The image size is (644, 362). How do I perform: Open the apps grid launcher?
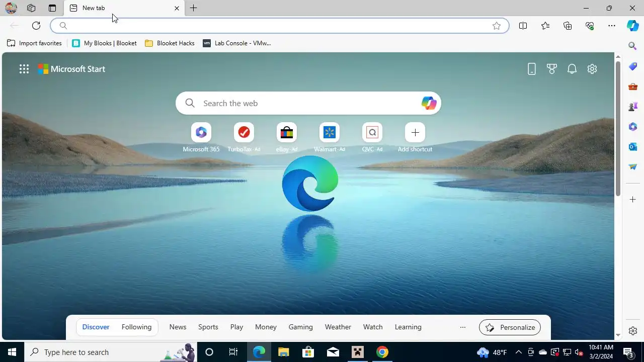tap(24, 69)
